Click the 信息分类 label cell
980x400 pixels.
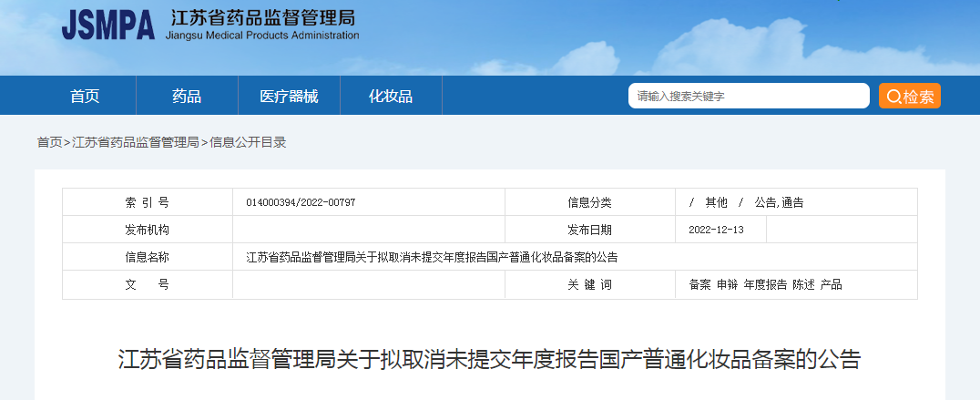(x=590, y=202)
